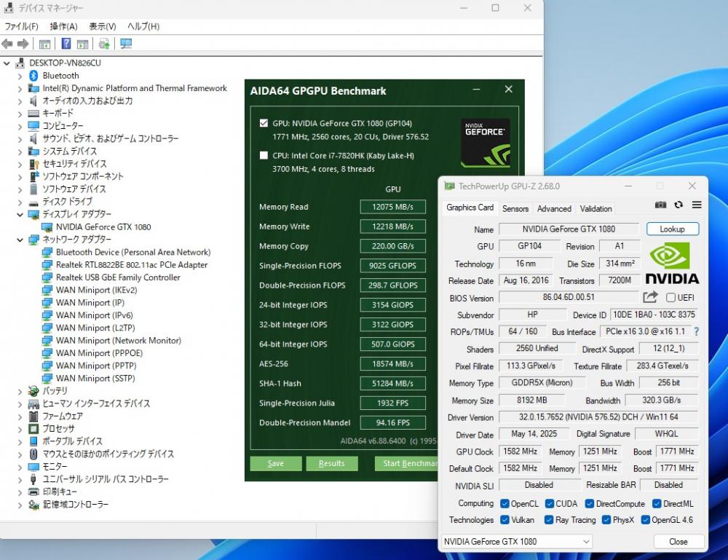Click the GPU-Z refresh icon

pyautogui.click(x=678, y=205)
